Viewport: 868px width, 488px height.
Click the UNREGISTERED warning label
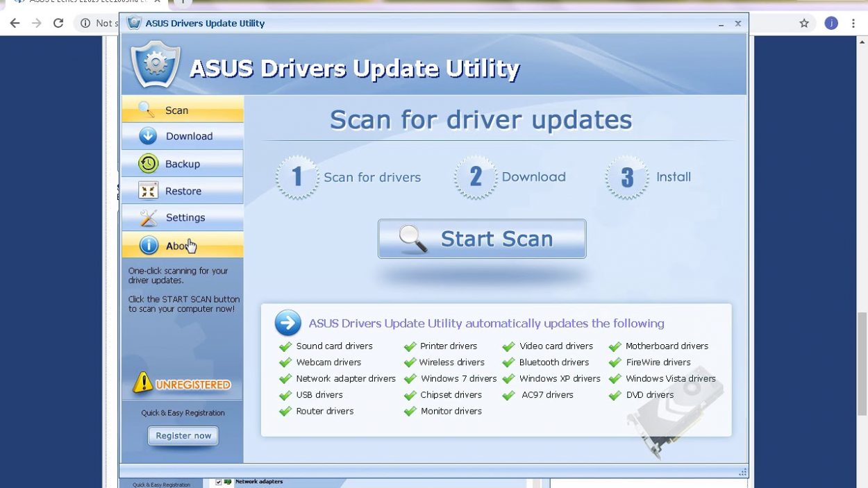point(193,385)
